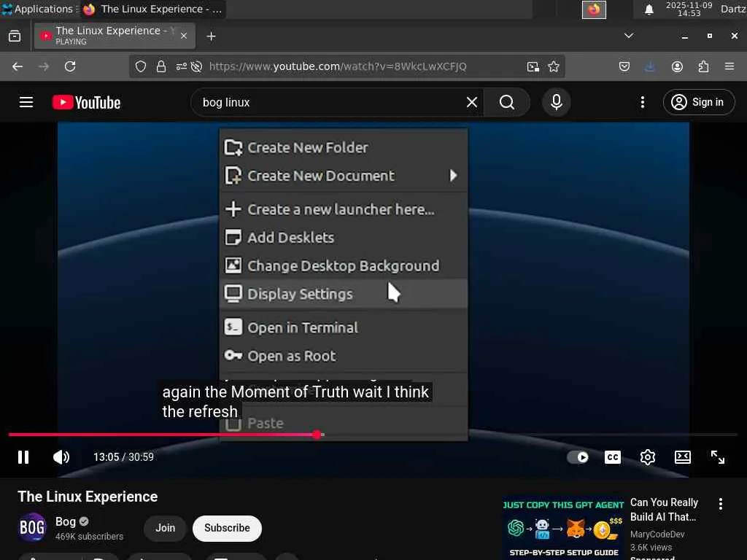The image size is (747, 560).
Task: Open the tracking protection shield icon
Action: point(141,66)
